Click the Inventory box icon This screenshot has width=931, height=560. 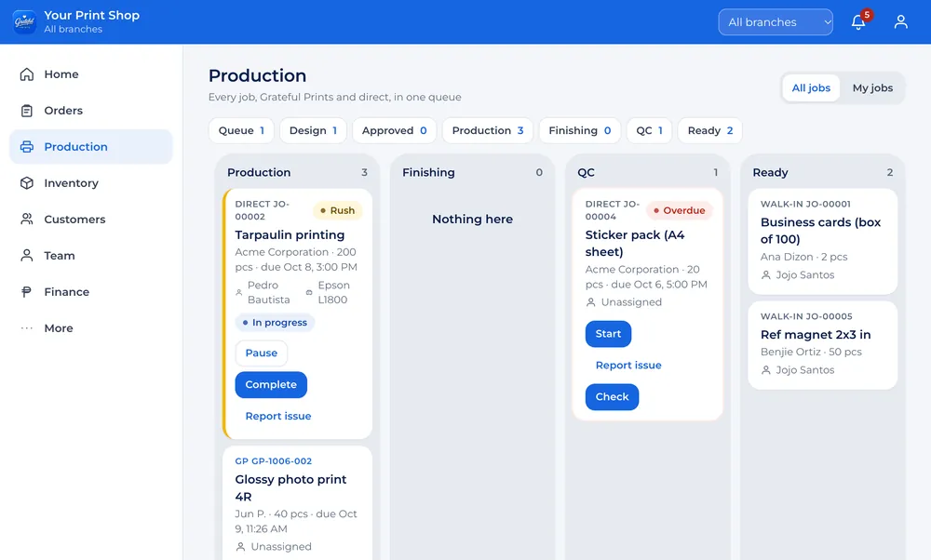[x=27, y=183]
